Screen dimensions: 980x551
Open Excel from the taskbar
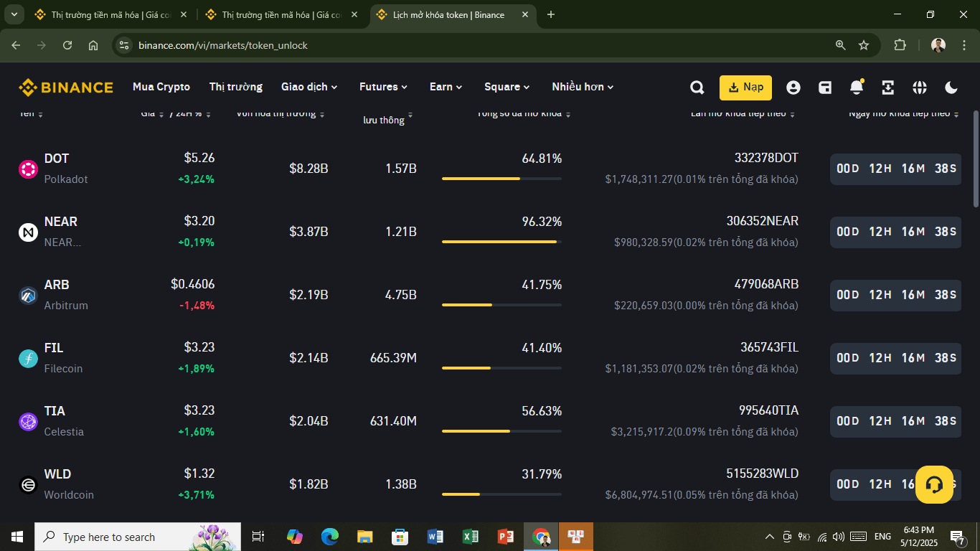pyautogui.click(x=471, y=537)
